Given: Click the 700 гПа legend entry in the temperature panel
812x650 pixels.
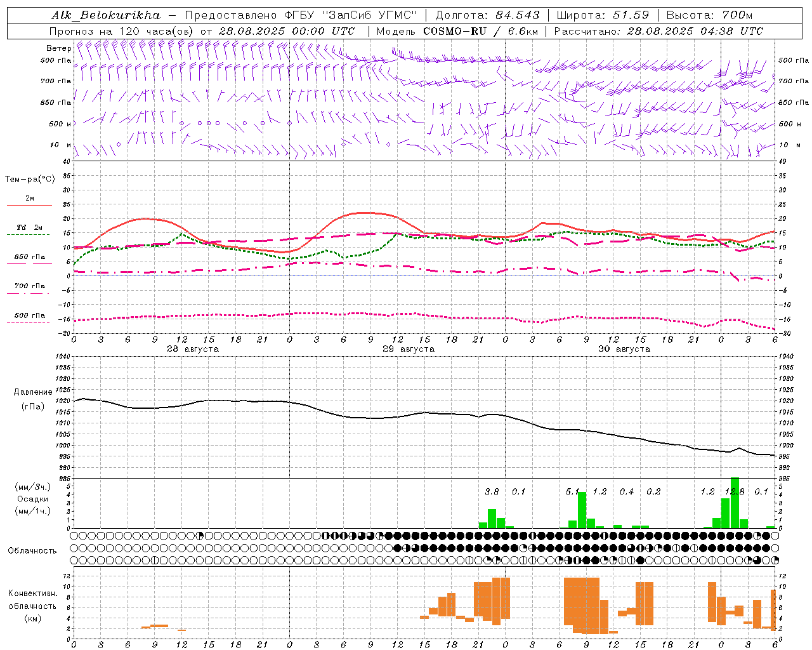Looking at the screenshot, I should pyautogui.click(x=29, y=286).
